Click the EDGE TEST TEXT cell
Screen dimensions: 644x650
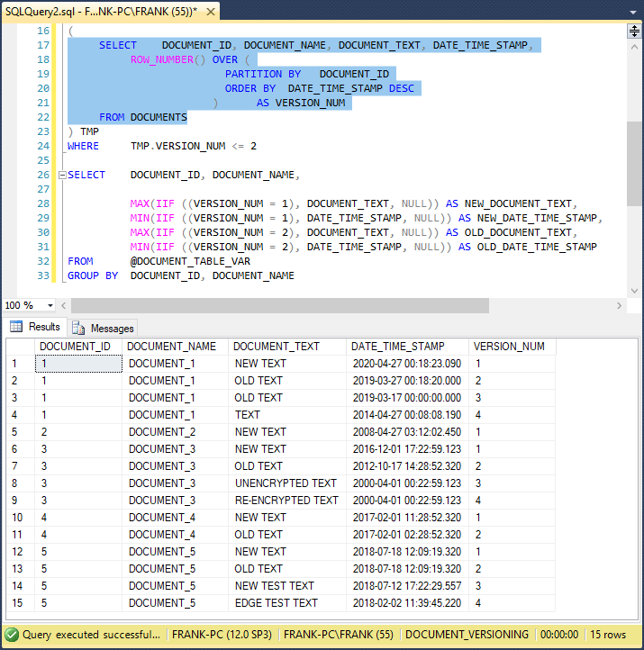pyautogui.click(x=287, y=603)
